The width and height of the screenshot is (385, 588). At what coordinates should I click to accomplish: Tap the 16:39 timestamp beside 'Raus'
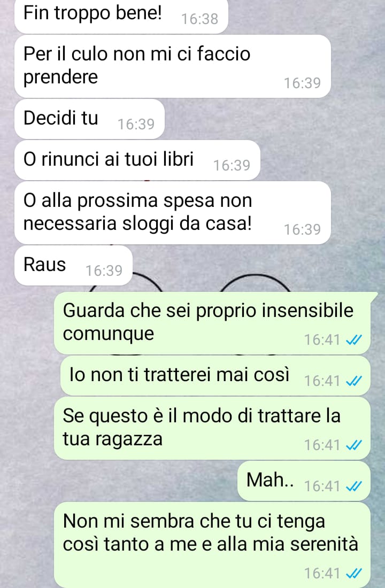(x=104, y=270)
